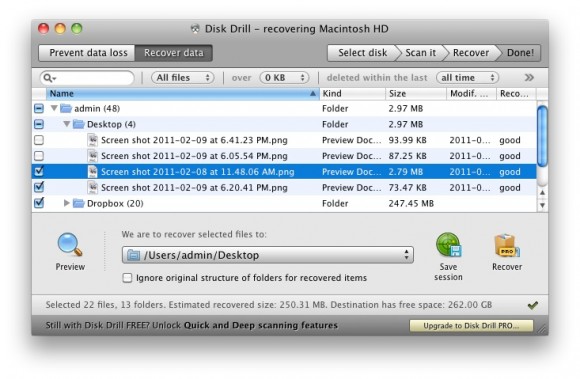580x379 pixels.
Task: Open the /Users/admin/Desktop destination dropdown
Action: pos(267,255)
